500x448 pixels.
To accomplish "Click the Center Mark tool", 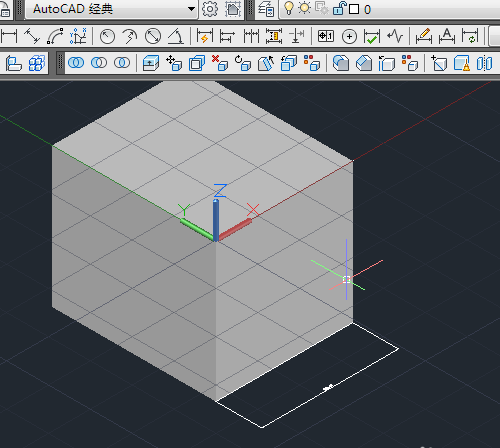I will [x=349, y=37].
